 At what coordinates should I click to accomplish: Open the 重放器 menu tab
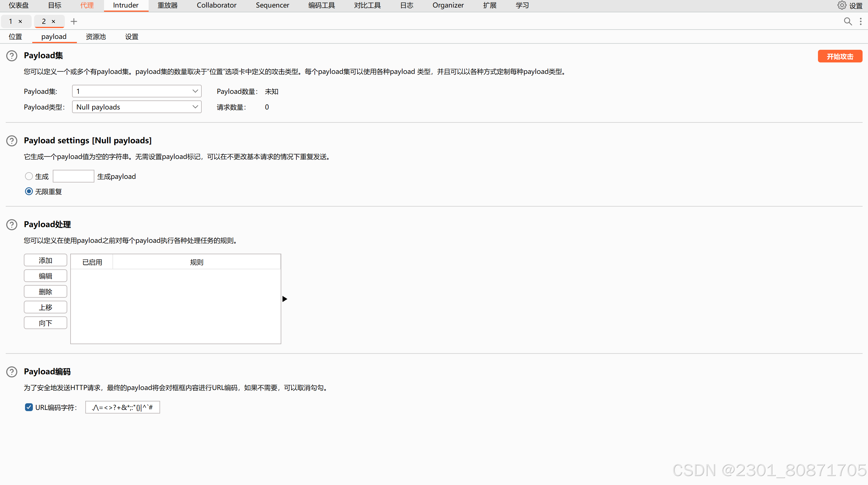167,5
